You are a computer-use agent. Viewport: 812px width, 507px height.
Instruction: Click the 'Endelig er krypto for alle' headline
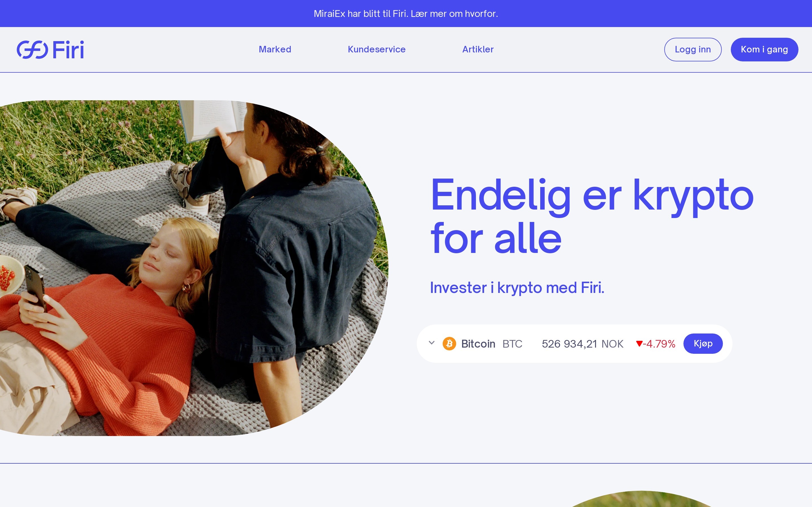pos(592,216)
